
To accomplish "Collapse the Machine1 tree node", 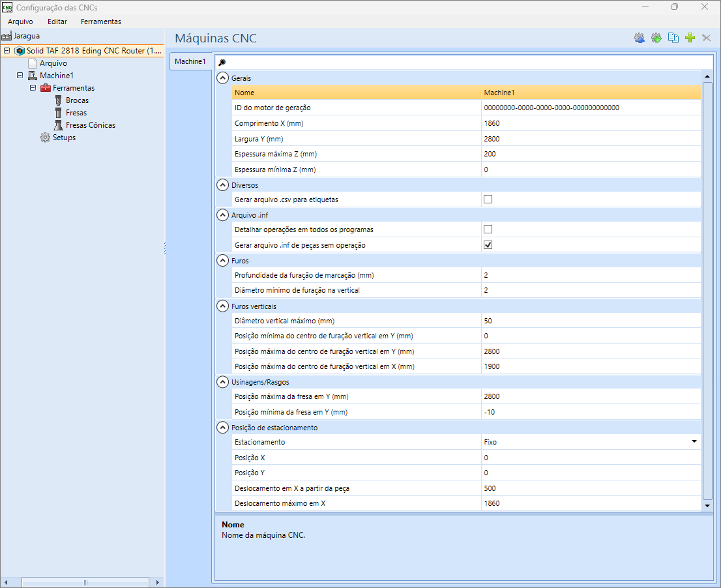I will click(x=20, y=76).
